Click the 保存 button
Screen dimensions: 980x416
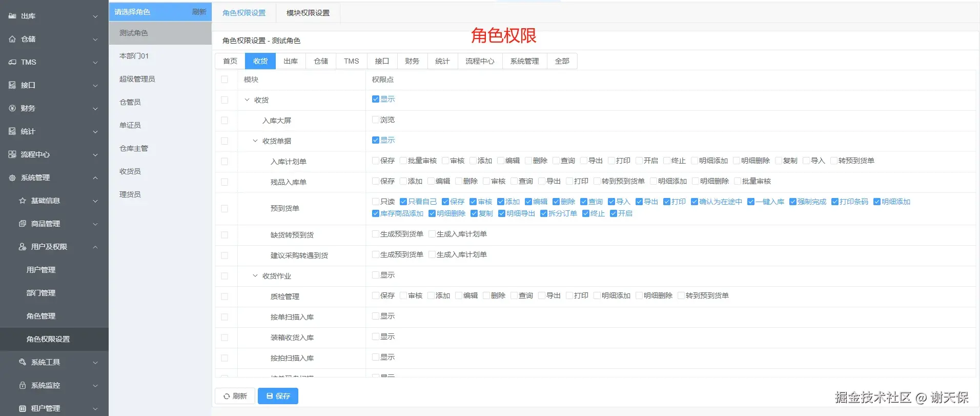[x=278, y=396]
